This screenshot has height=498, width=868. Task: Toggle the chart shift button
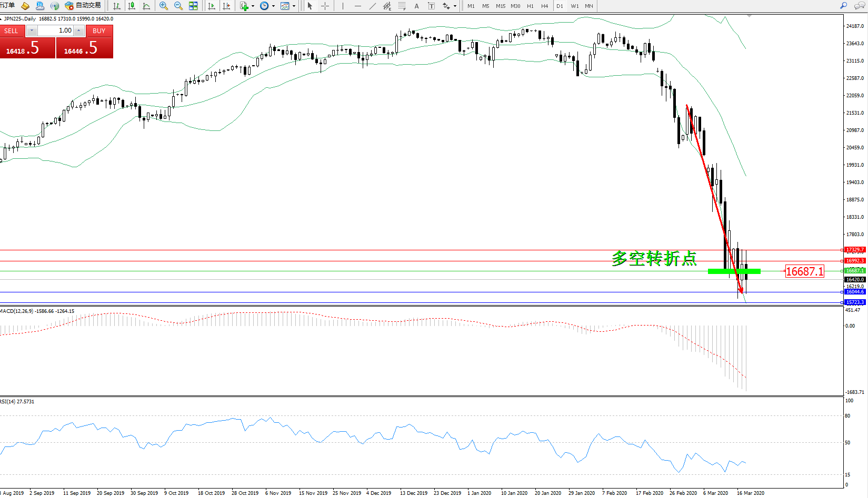(x=226, y=6)
